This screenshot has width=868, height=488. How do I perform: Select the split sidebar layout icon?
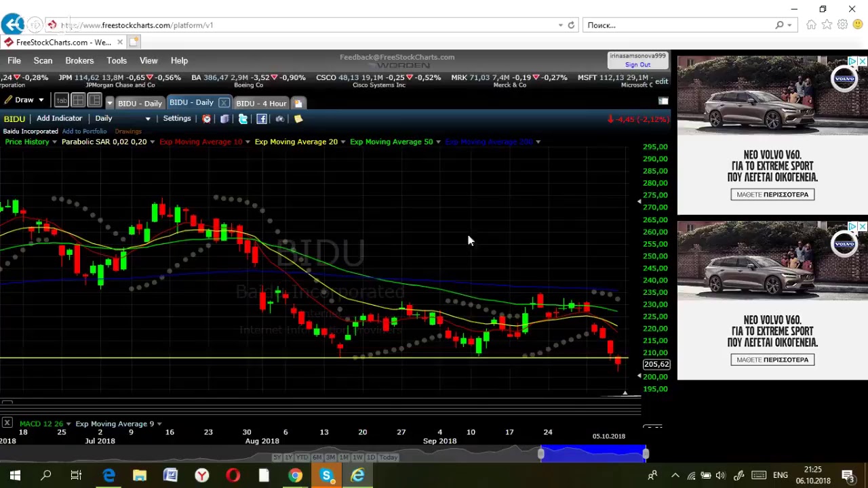[94, 101]
